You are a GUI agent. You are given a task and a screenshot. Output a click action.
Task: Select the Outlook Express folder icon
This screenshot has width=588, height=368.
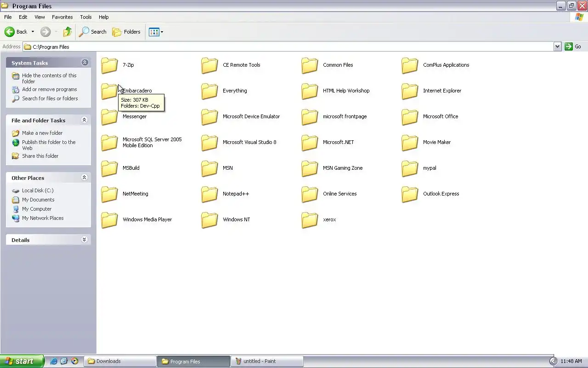(x=410, y=194)
